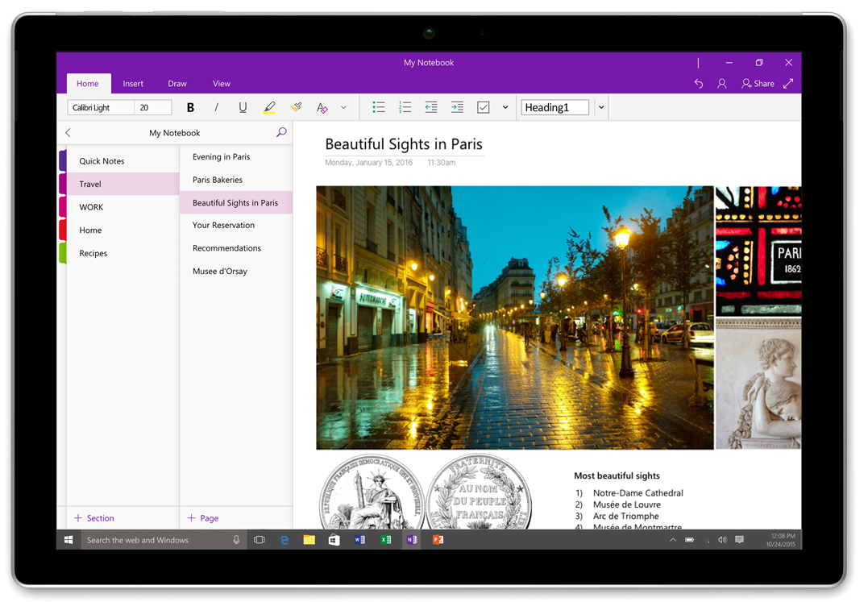Expand the tags dropdown arrow next to checkbox
This screenshot has height=602, width=868.
505,107
